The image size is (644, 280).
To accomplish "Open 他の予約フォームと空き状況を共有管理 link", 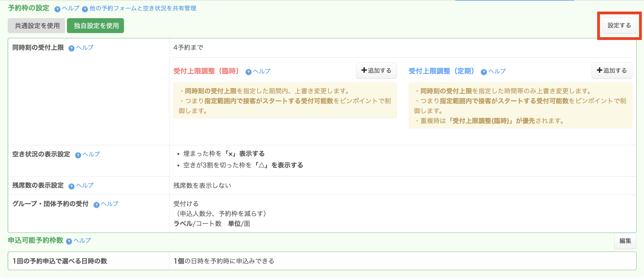I will [143, 8].
